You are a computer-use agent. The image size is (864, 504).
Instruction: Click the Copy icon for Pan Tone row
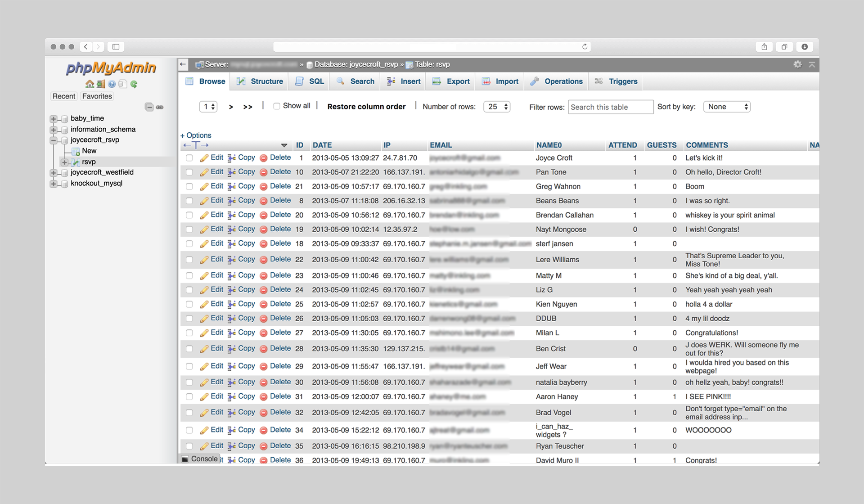tap(232, 172)
